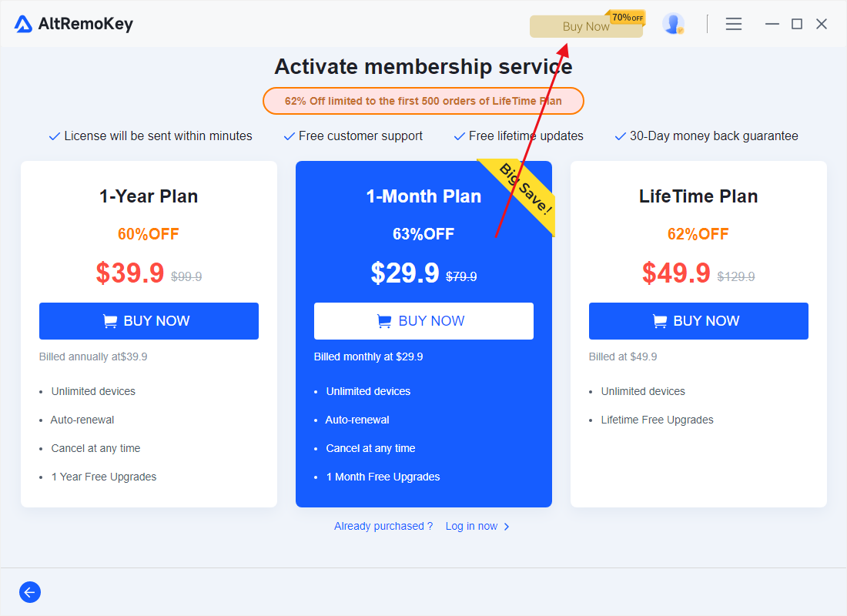Viewport: 847px width, 616px height.
Task: Click the blue back arrow icon
Action: click(x=30, y=592)
